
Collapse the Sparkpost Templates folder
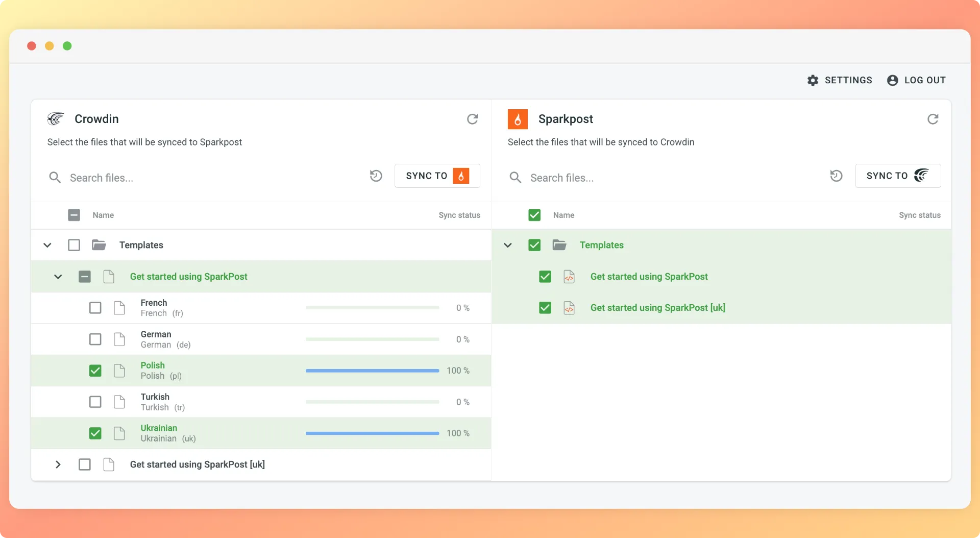(x=508, y=245)
